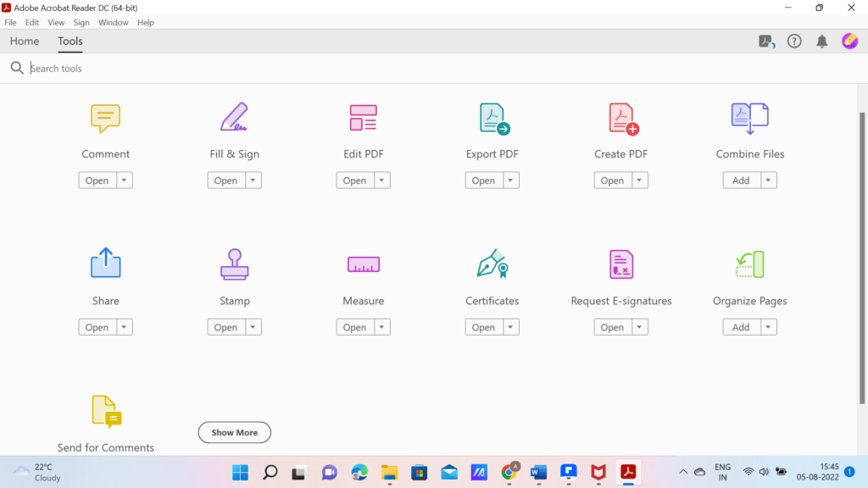The height and width of the screenshot is (488, 868).
Task: Open Windows Start menu
Action: point(240,473)
